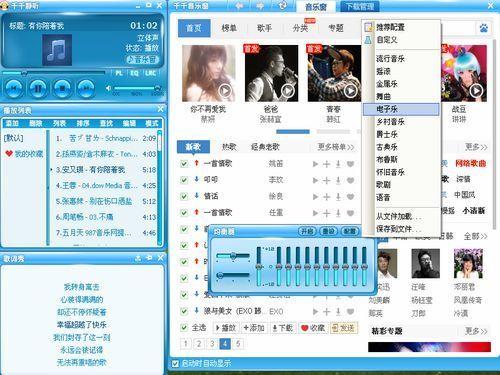The width and height of the screenshot is (500, 375).
Task: Click the play overlay on the 战豆 album cover
Action: [x=476, y=90]
